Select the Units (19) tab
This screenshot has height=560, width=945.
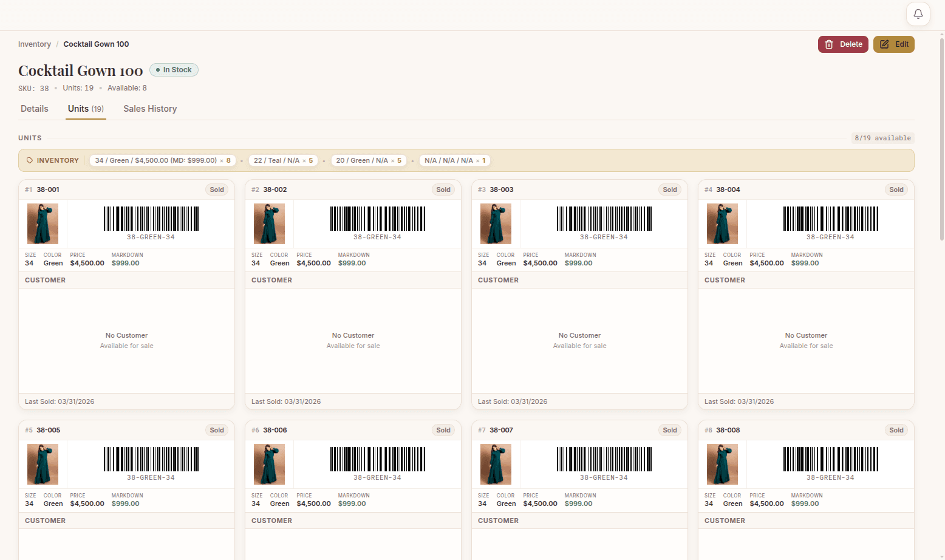pyautogui.click(x=86, y=109)
